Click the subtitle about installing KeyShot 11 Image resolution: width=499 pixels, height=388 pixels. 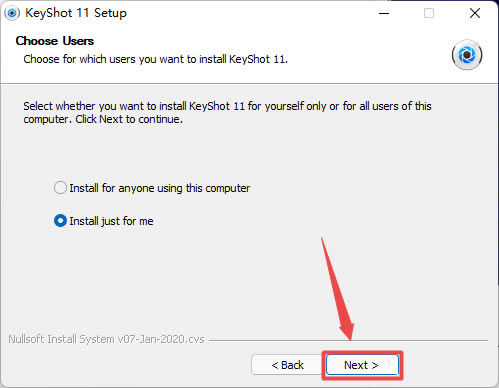pos(156,59)
